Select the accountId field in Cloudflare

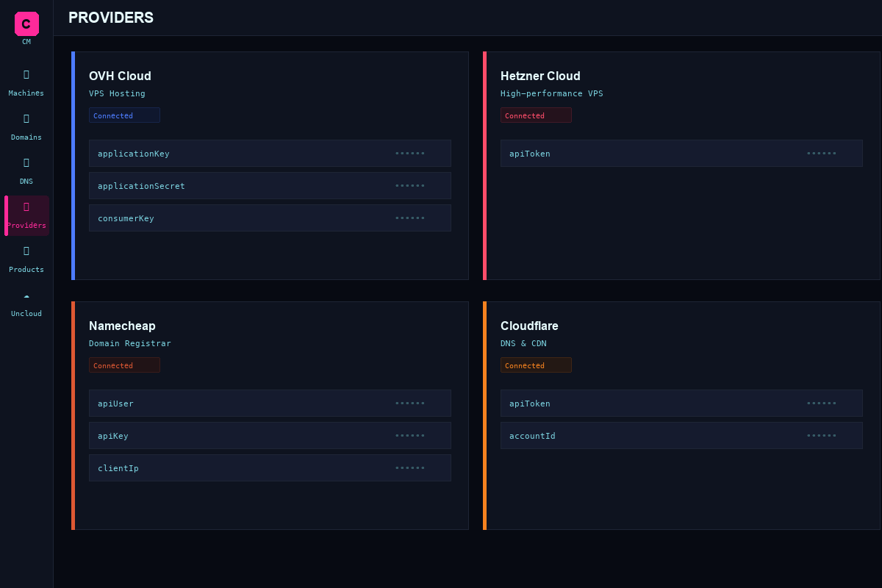click(681, 436)
